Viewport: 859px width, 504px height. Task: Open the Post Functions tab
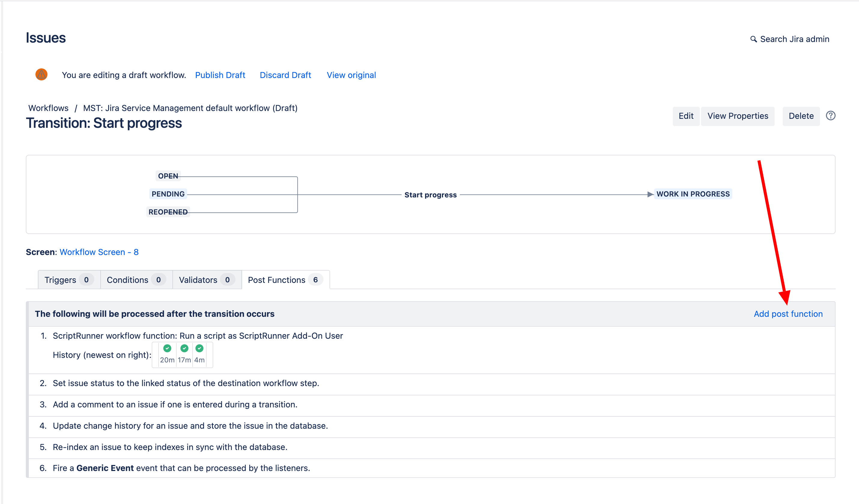[285, 280]
